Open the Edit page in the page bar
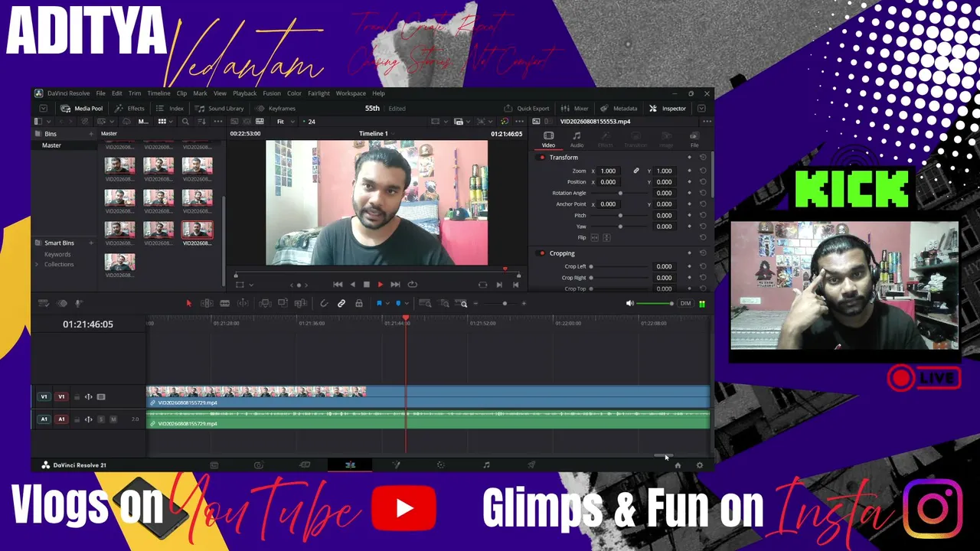 (350, 465)
